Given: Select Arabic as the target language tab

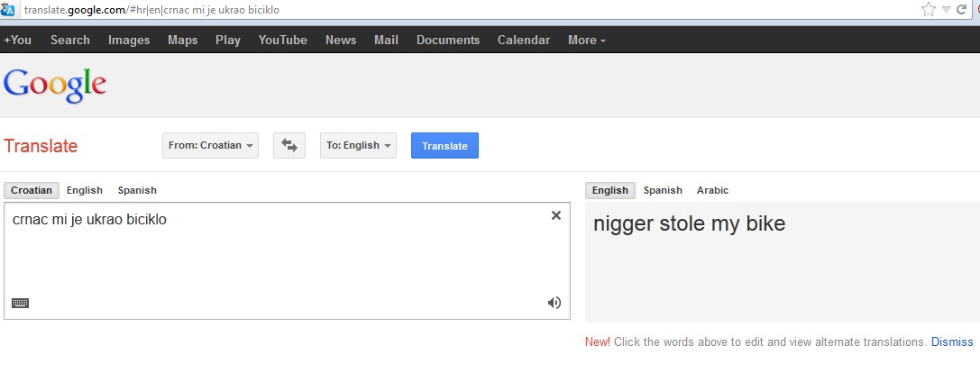Looking at the screenshot, I should [x=712, y=191].
